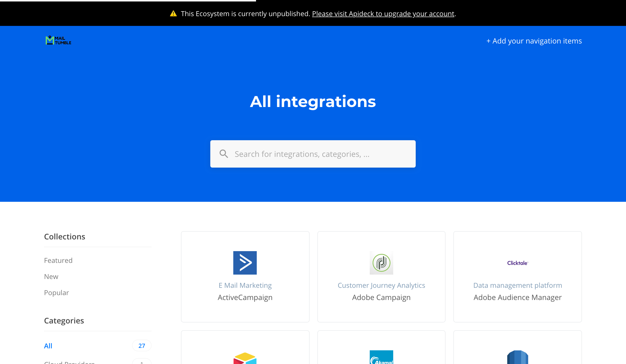Click the Mail Tumble logo
626x364 pixels.
pyautogui.click(x=58, y=40)
